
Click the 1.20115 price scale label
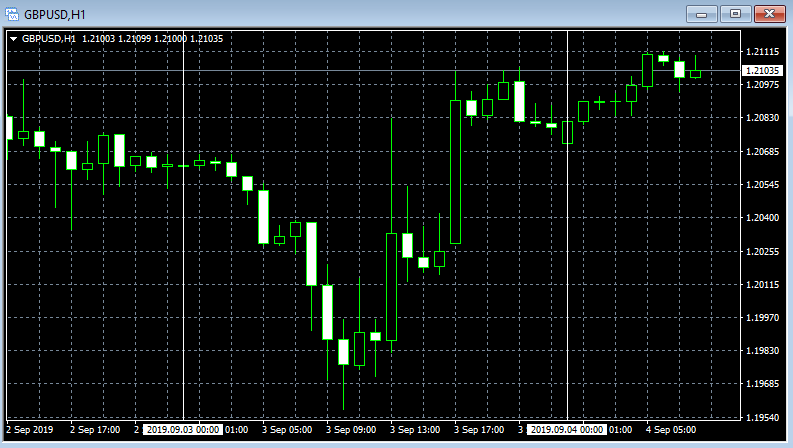(x=763, y=285)
